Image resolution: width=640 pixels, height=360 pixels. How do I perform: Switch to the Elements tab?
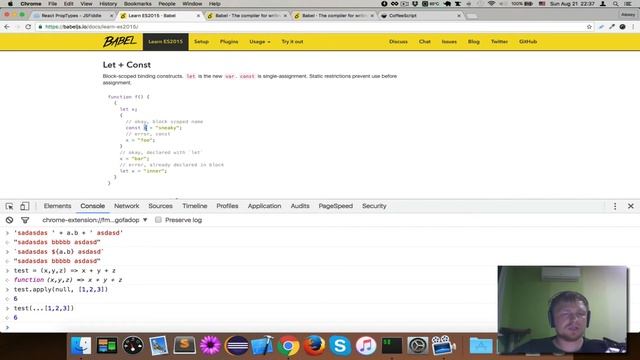[x=57, y=206]
